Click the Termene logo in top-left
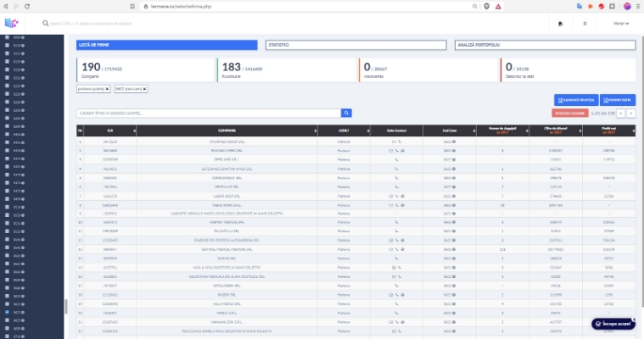The width and height of the screenshot is (644, 339). coord(11,23)
